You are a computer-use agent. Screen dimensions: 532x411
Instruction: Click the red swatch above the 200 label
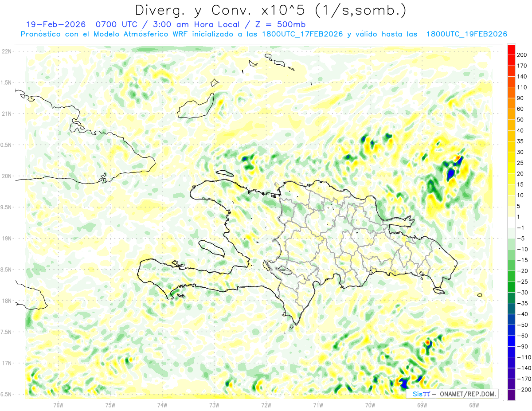click(x=511, y=49)
